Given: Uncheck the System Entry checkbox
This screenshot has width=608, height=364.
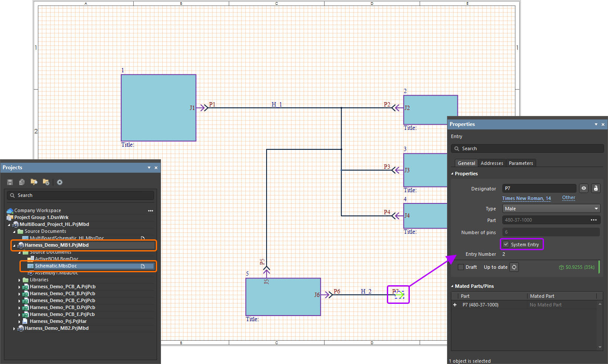Looking at the screenshot, I should (x=506, y=245).
